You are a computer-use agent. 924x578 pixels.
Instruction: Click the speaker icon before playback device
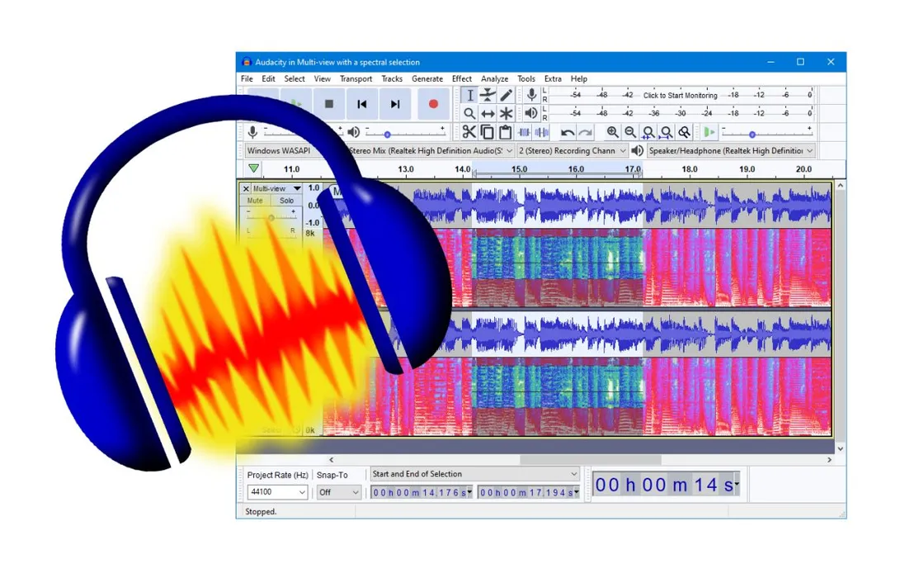637,151
